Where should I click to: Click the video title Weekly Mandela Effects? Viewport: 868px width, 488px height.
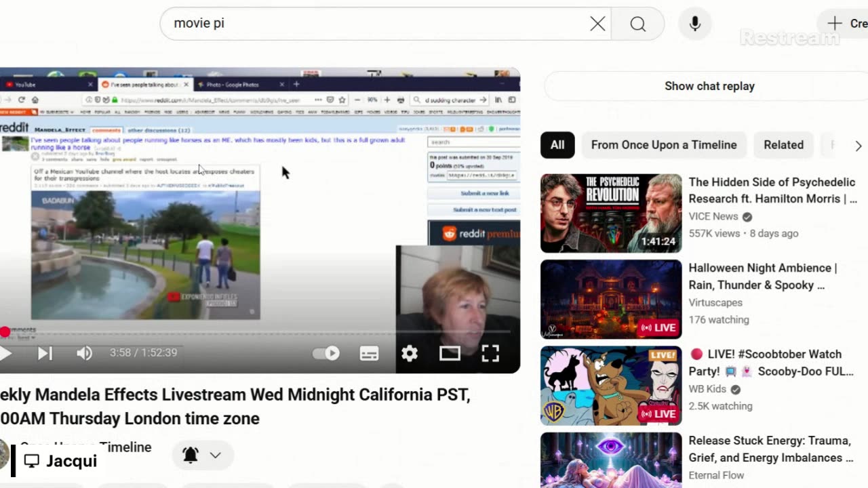tap(235, 406)
